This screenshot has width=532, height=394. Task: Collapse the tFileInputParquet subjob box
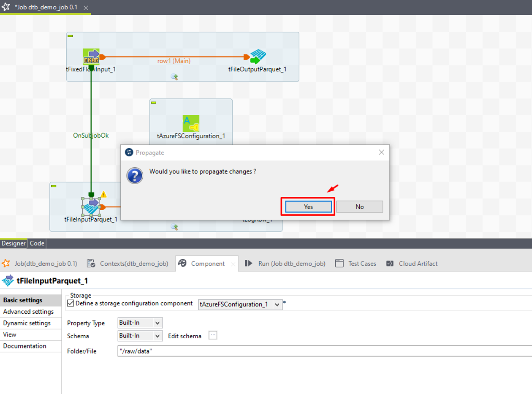point(54,186)
